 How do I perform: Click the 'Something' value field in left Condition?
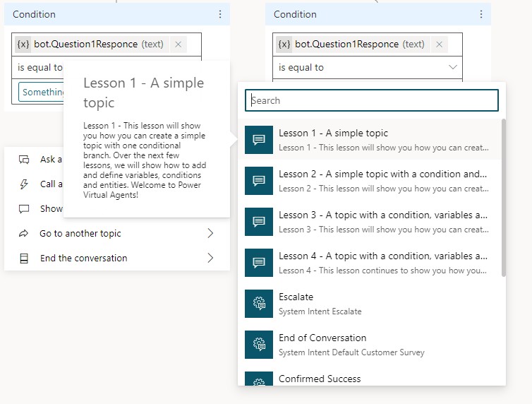41,92
